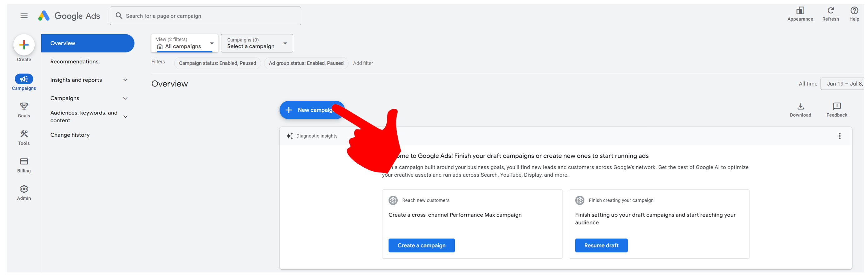Image resolution: width=868 pixels, height=279 pixels.
Task: Open the Billing card icon
Action: 24,162
